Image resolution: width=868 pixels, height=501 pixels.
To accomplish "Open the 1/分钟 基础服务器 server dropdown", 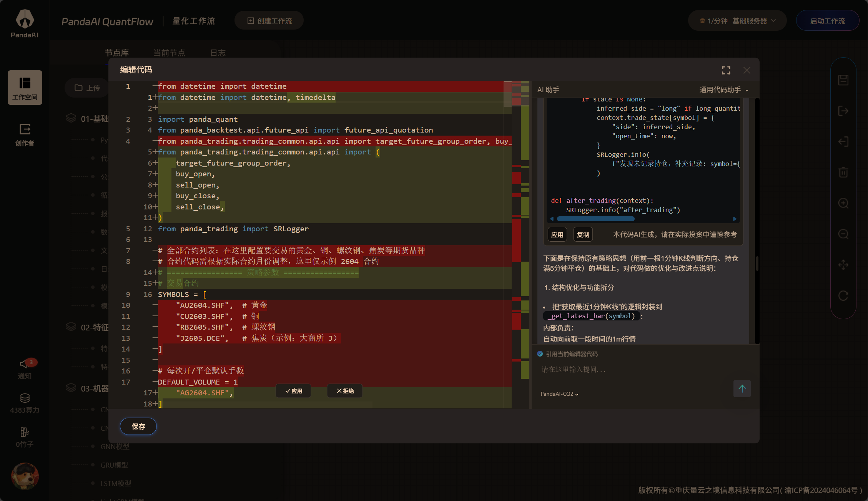I will click(737, 21).
